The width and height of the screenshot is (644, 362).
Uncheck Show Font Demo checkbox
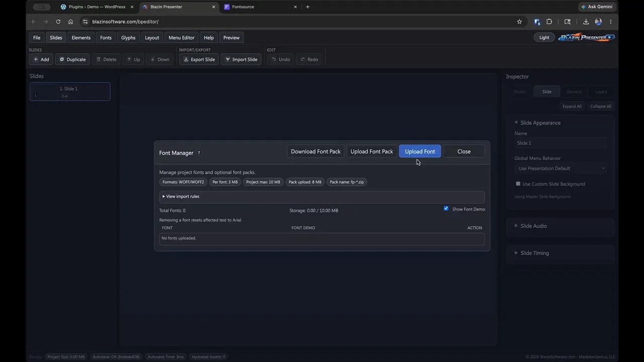point(446,208)
